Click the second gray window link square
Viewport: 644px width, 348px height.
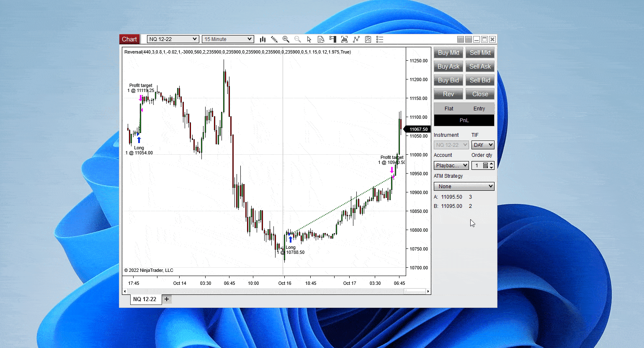469,39
